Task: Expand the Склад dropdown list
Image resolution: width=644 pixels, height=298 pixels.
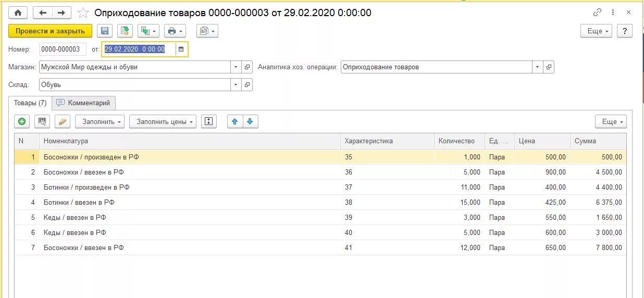Action: pyautogui.click(x=236, y=84)
